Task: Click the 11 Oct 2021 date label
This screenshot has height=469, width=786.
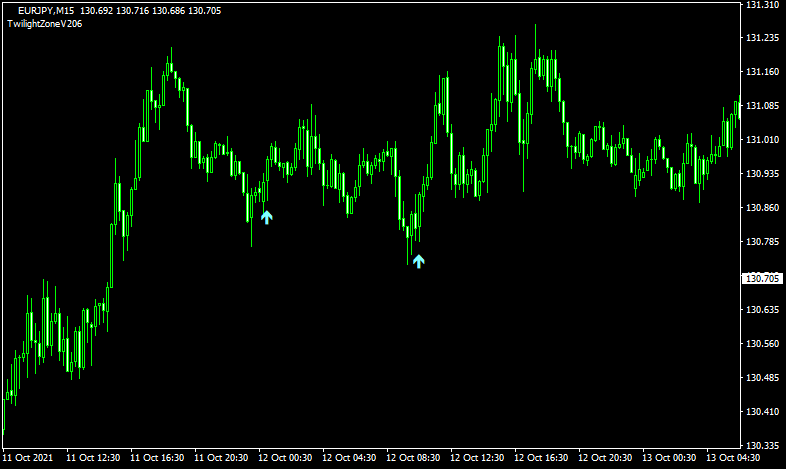Action: (x=27, y=458)
